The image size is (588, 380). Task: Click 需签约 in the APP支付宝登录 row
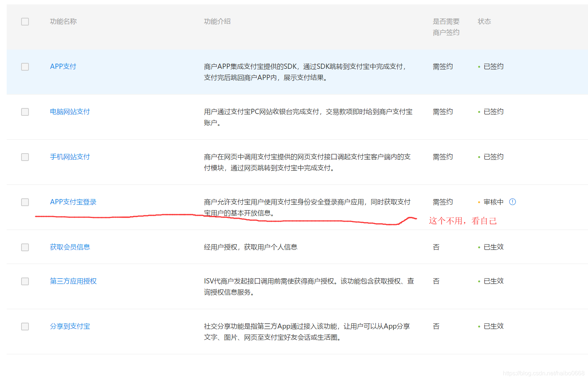[x=443, y=202]
